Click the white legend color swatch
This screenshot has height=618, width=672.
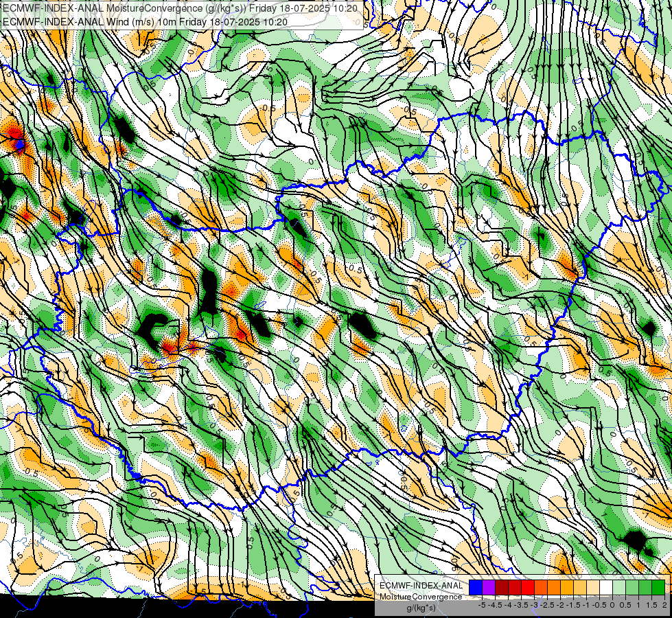(x=606, y=587)
